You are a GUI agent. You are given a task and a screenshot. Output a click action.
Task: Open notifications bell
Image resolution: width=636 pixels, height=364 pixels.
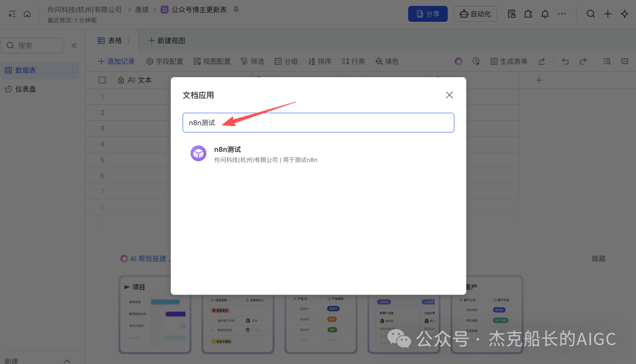pos(545,14)
